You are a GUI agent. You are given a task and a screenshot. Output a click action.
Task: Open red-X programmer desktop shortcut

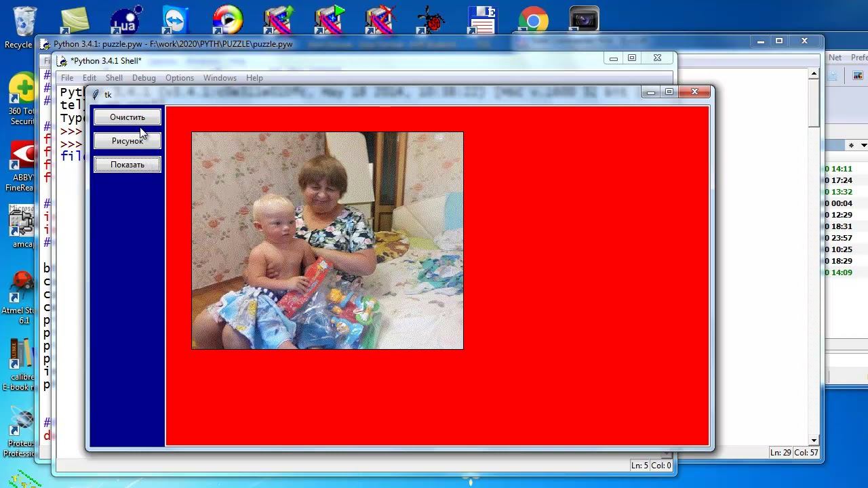(380, 20)
